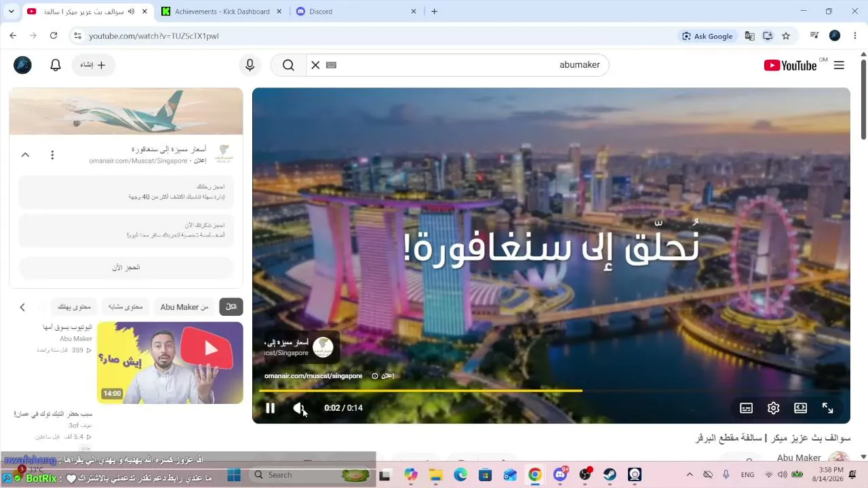Open a new browser tab
The height and width of the screenshot is (488, 868).
coord(435,12)
